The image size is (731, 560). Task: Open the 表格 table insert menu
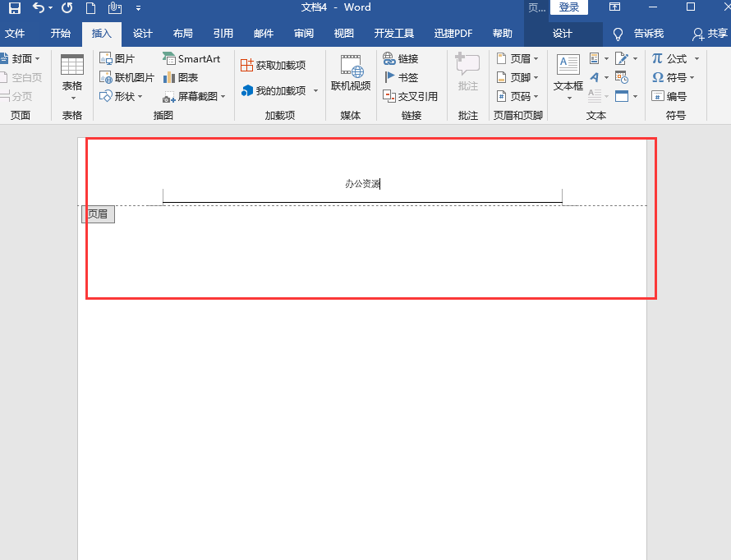[x=72, y=77]
